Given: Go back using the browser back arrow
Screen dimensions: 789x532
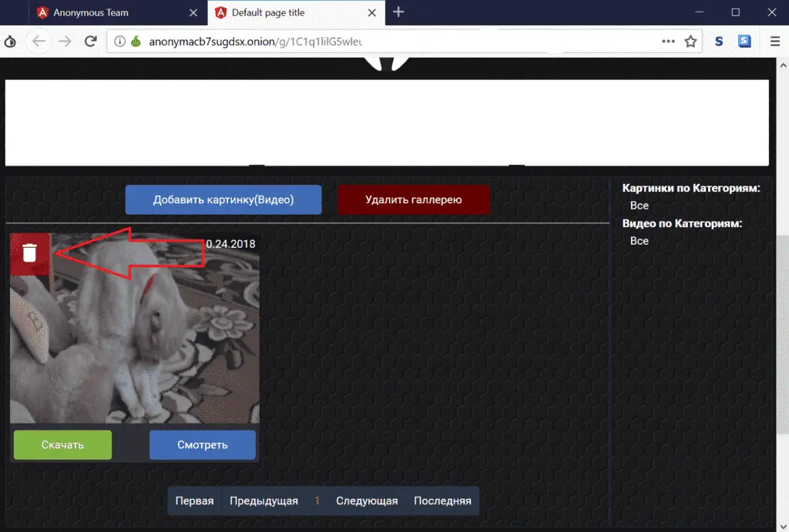Looking at the screenshot, I should point(39,42).
